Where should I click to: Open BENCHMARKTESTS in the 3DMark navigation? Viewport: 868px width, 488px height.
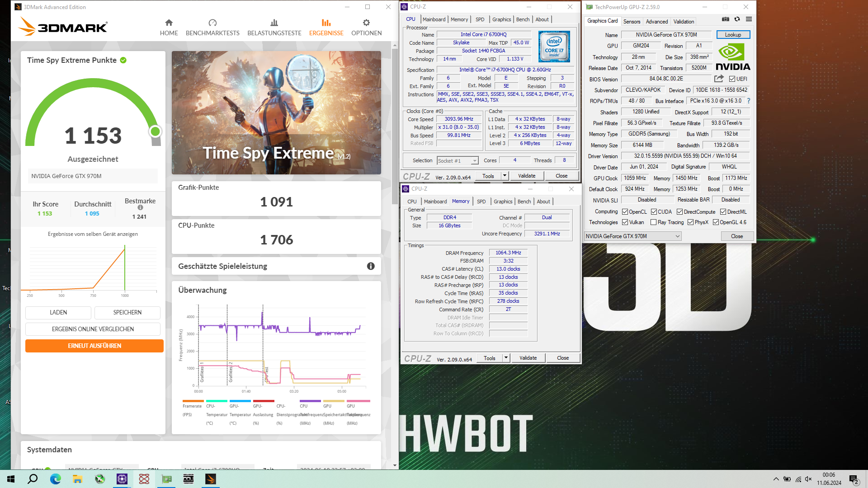[212, 28]
